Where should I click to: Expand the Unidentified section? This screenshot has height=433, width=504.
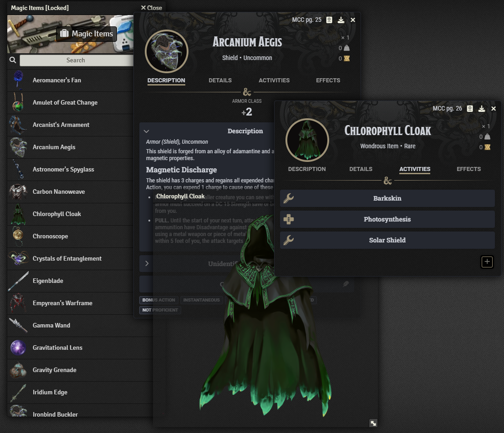coord(147,263)
